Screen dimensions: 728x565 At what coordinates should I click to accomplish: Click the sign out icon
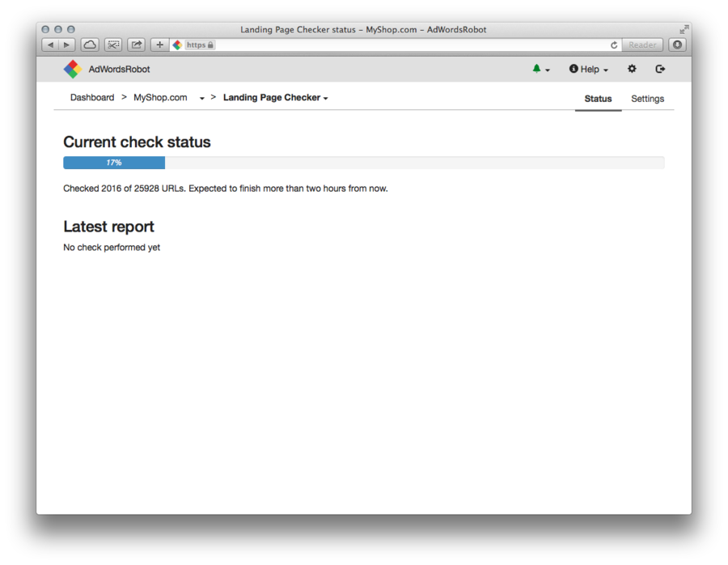click(660, 70)
